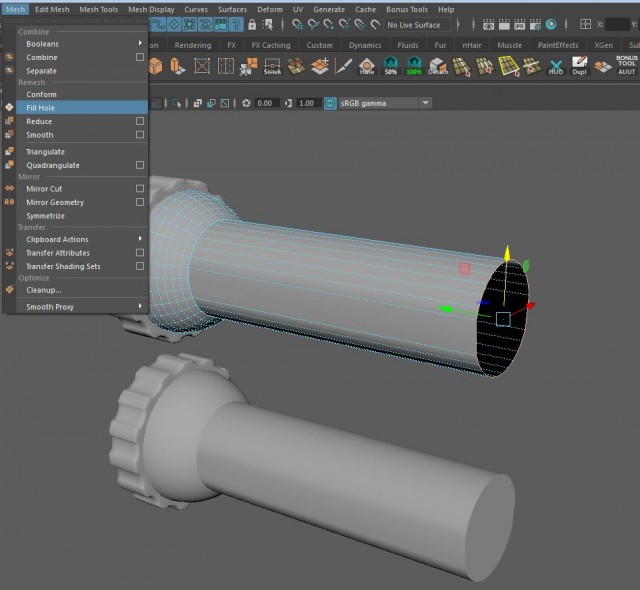Click the Fill Hole menu entry
This screenshot has width=640, height=590.
click(x=82, y=108)
